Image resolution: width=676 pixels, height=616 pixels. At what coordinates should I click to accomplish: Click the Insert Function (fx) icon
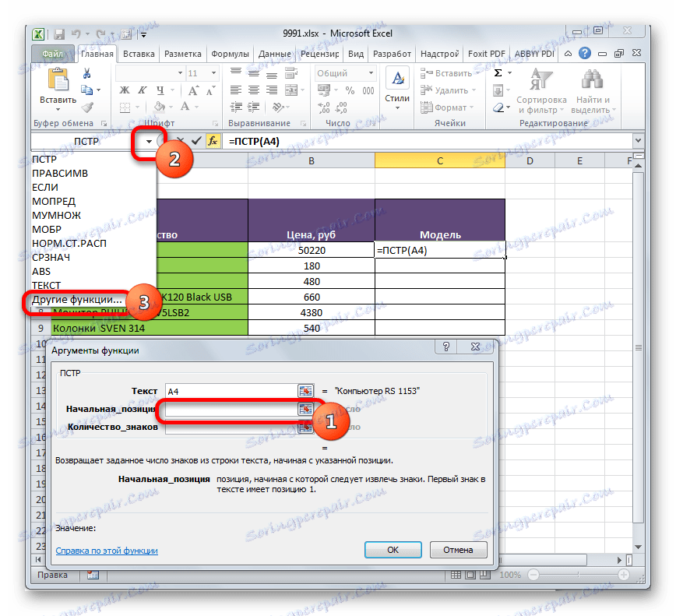click(x=213, y=142)
